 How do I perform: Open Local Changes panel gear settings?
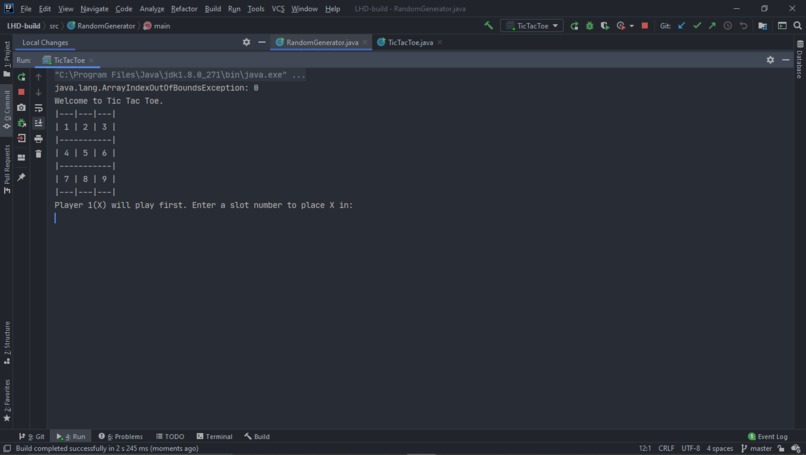(246, 42)
